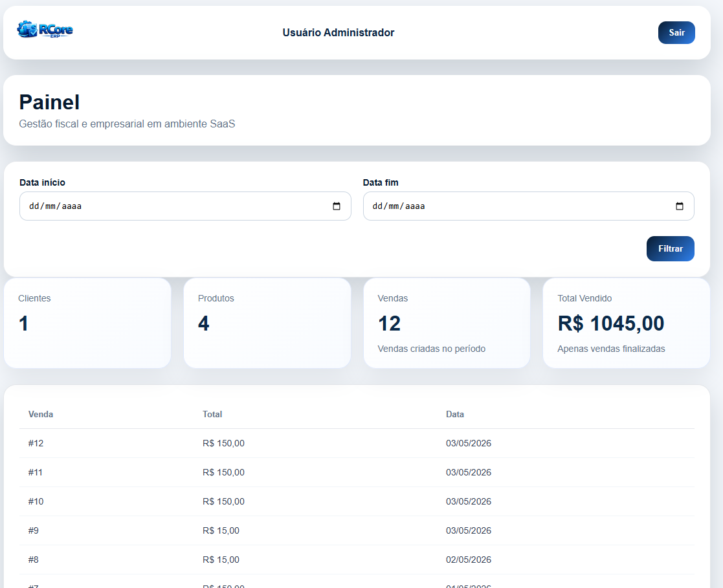This screenshot has height=588, width=723.
Task: Click the Produtos count value 4
Action: click(x=203, y=323)
